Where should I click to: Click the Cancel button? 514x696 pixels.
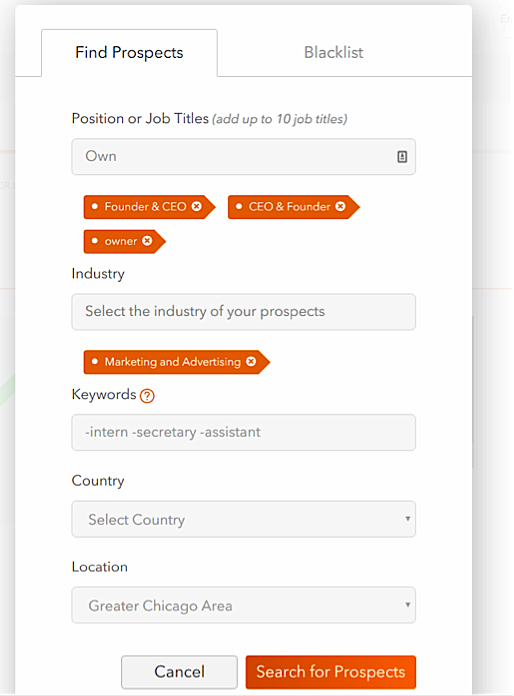179,672
